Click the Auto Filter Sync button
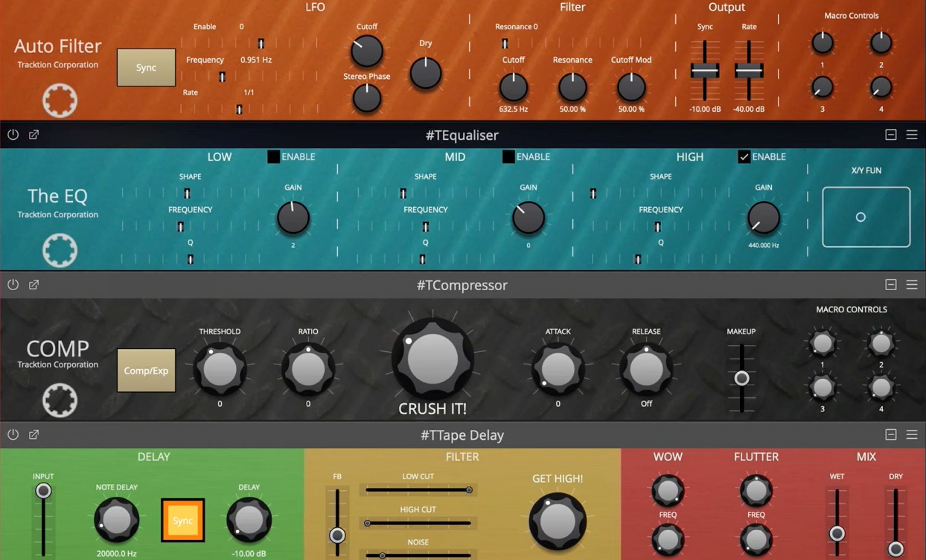 click(146, 67)
